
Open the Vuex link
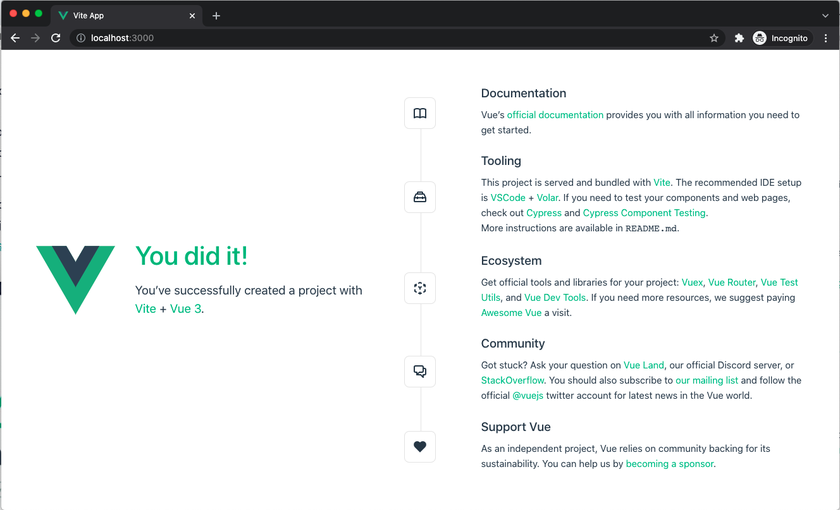tap(692, 282)
